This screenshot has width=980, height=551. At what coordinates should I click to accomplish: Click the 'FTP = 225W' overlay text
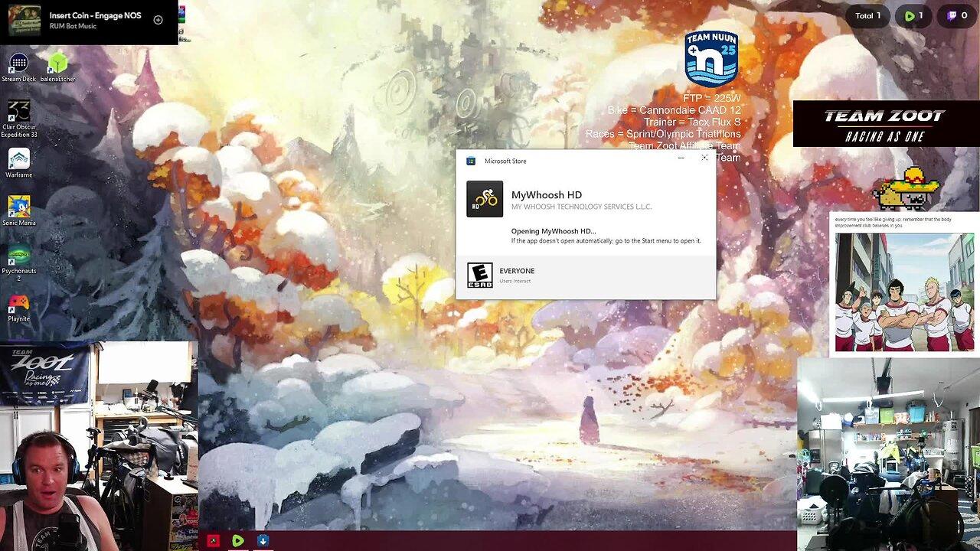pyautogui.click(x=712, y=99)
